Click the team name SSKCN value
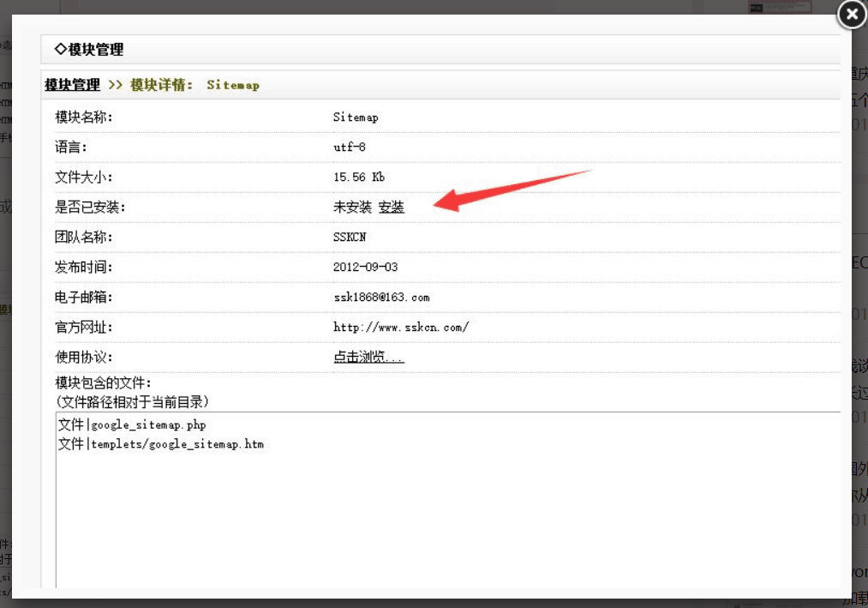The width and height of the screenshot is (868, 608). pyautogui.click(x=349, y=237)
